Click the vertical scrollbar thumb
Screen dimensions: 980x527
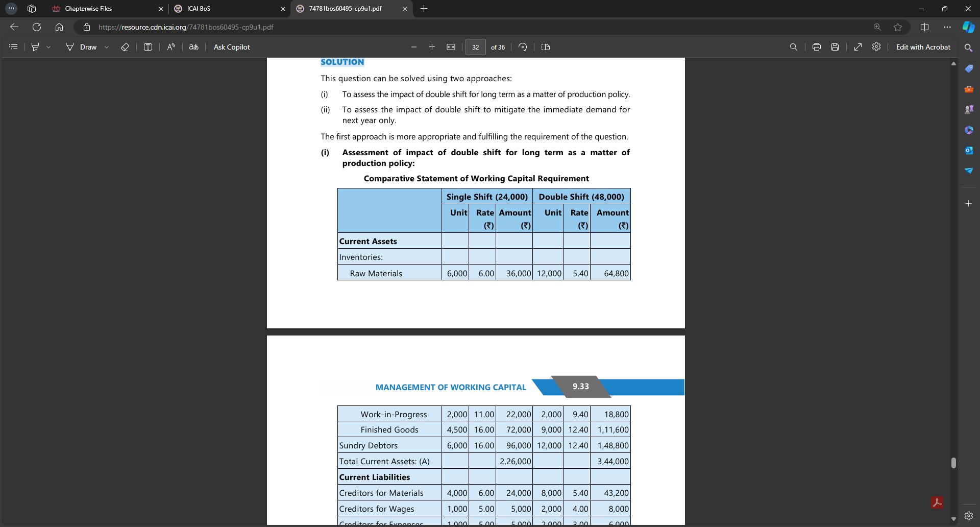(953, 463)
